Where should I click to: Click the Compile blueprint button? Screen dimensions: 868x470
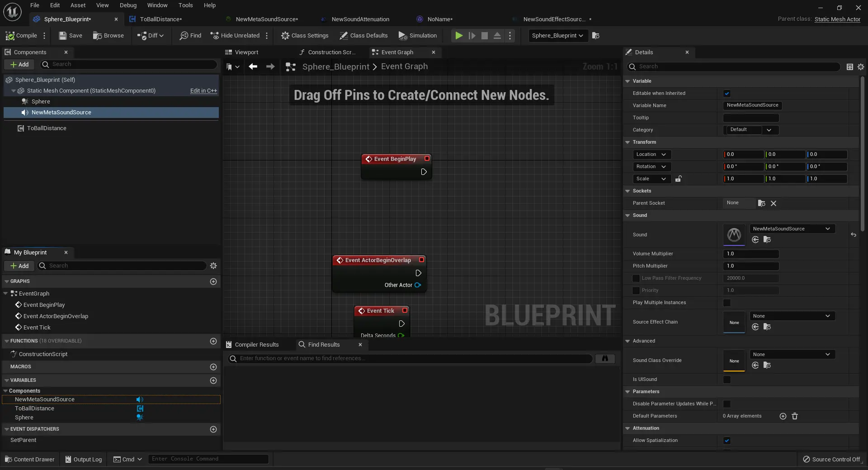21,36
